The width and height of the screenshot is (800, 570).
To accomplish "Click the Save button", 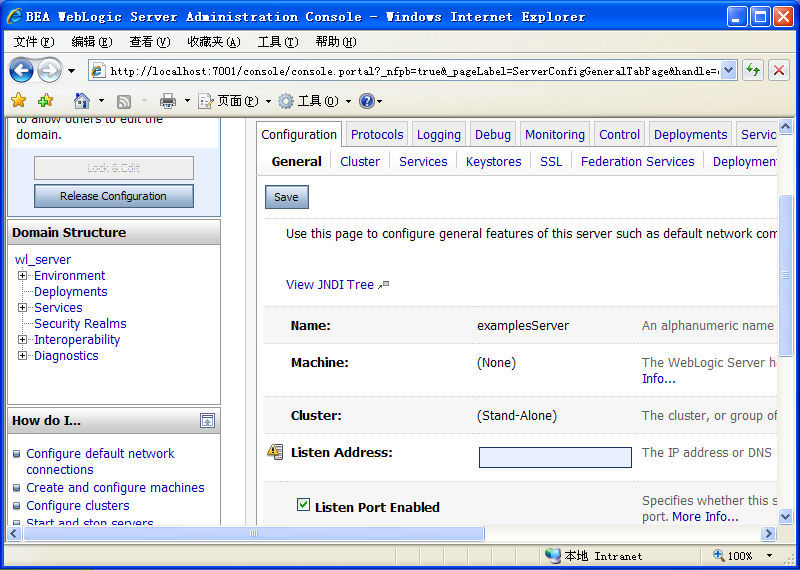I will 286,197.
